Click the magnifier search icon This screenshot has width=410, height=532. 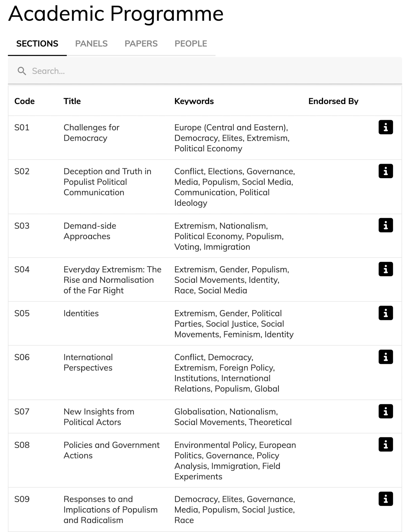(x=22, y=71)
